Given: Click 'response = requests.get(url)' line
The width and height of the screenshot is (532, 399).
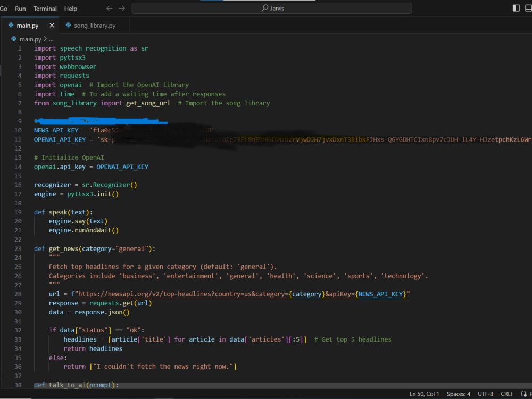Looking at the screenshot, I should 100,303.
